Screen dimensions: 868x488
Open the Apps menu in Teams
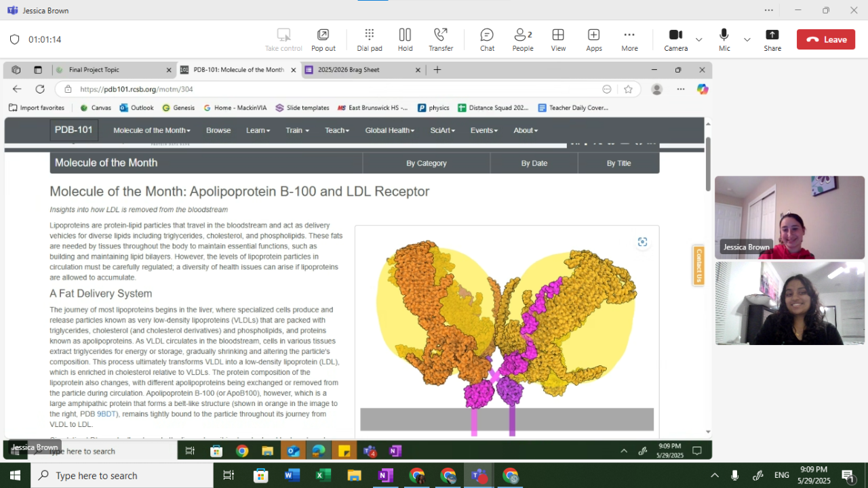(593, 39)
